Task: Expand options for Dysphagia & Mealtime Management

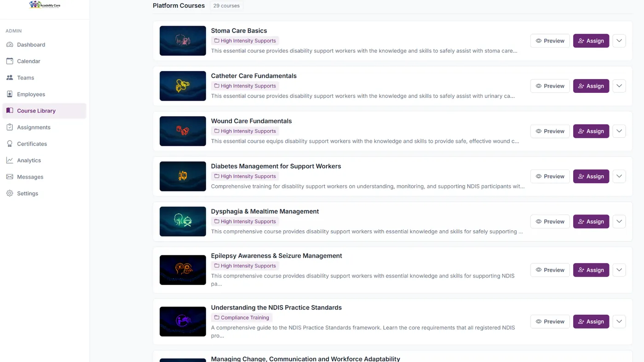Action: pyautogui.click(x=619, y=221)
